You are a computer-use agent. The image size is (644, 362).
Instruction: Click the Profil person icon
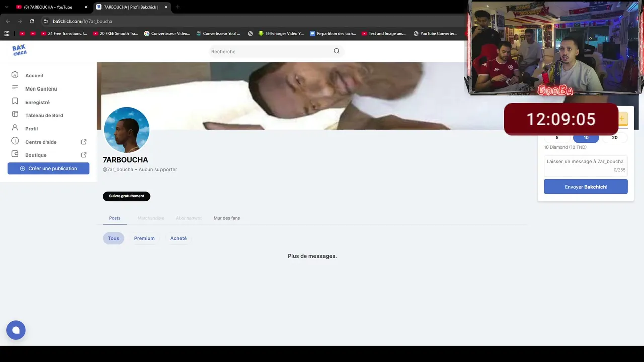(15, 128)
